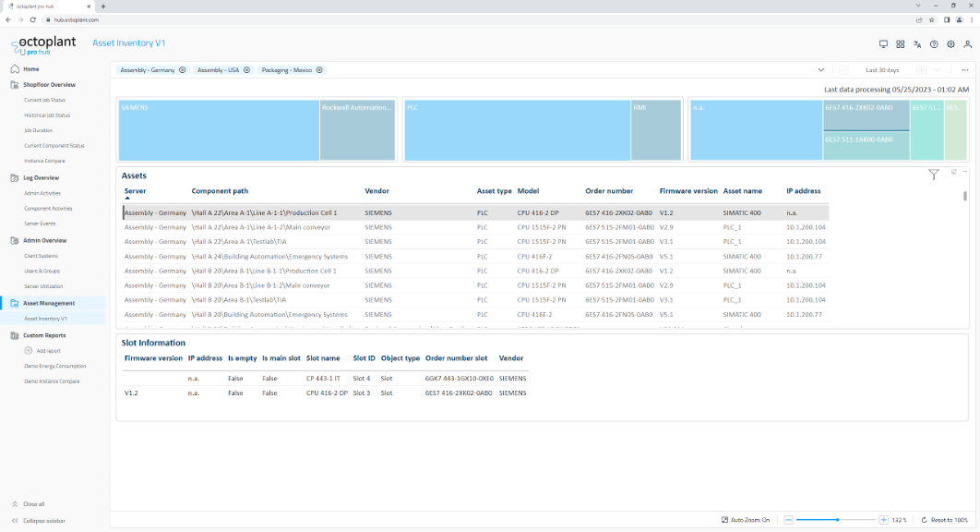Open the three-dot more options menu
This screenshot has height=532, width=980.
point(965,70)
